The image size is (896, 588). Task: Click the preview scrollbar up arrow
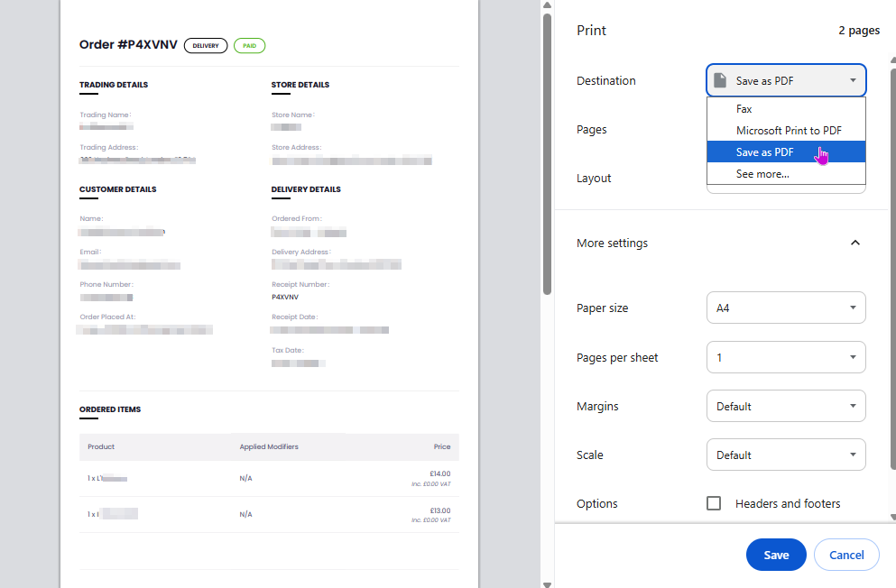[x=547, y=5]
